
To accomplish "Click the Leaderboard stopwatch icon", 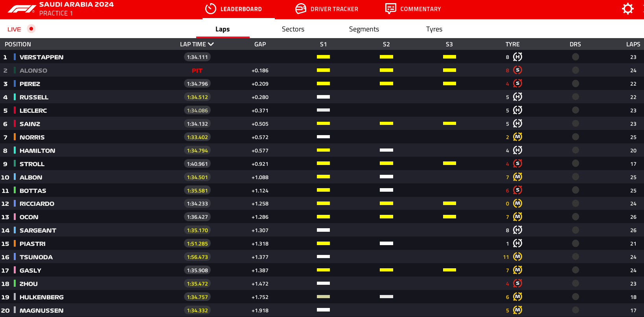I will (211, 9).
